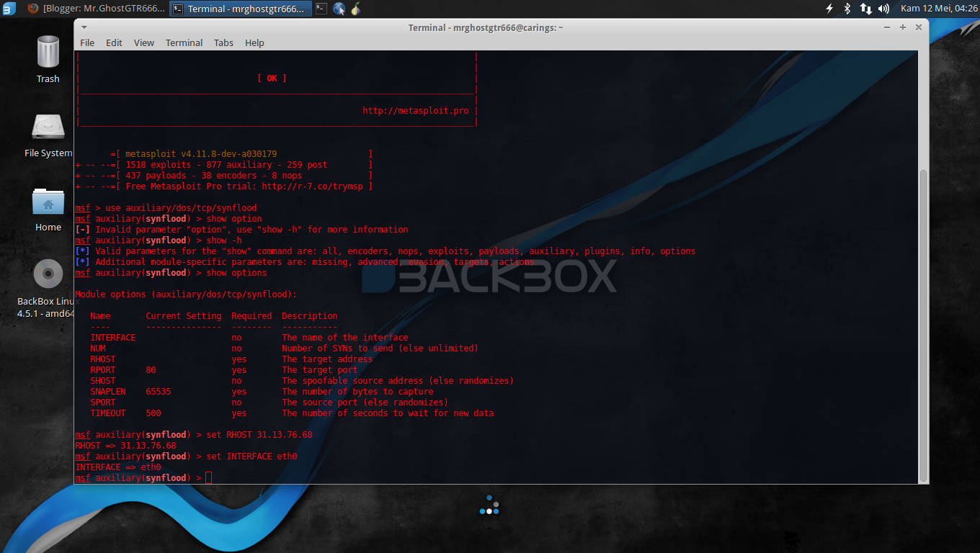Viewport: 980px width, 553px height.
Task: Open the File menu in Terminal
Action: tap(87, 42)
